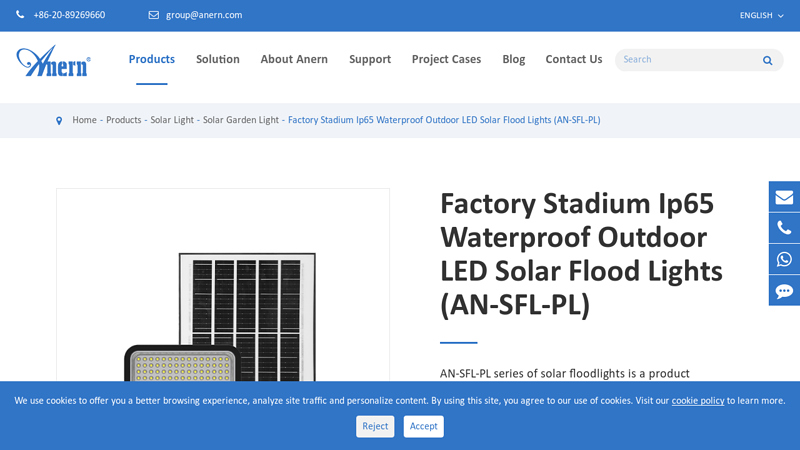The height and width of the screenshot is (450, 800).
Task: Click the phone icon in top bar
Action: [x=20, y=15]
